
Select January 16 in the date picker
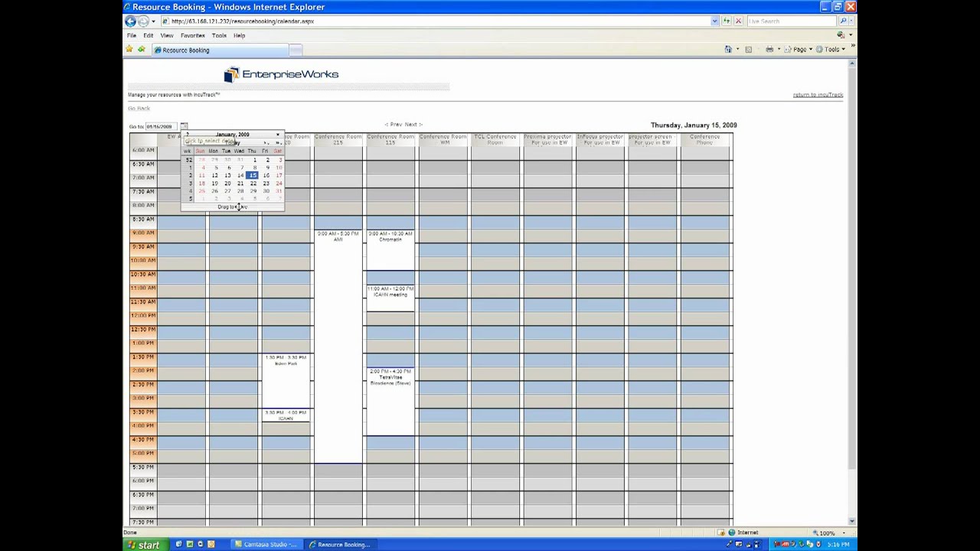(x=266, y=175)
